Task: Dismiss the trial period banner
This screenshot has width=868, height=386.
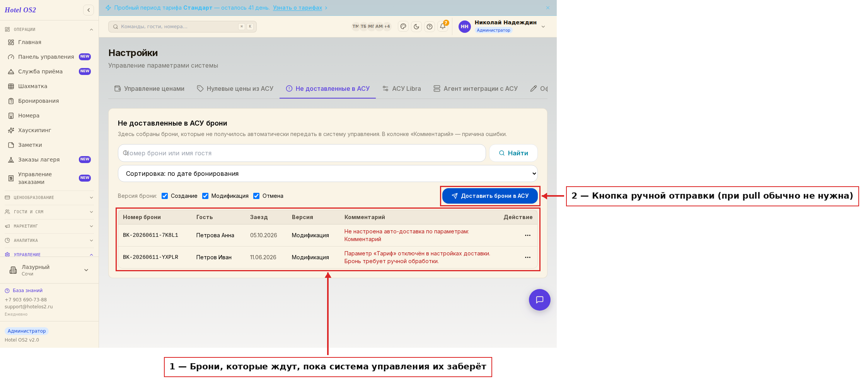Action: pyautogui.click(x=548, y=8)
